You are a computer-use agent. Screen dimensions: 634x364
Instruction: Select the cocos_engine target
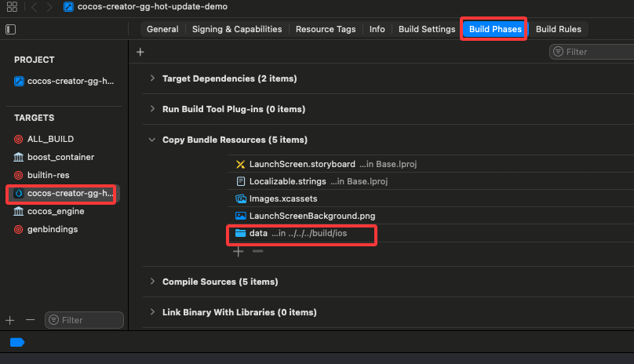(55, 211)
